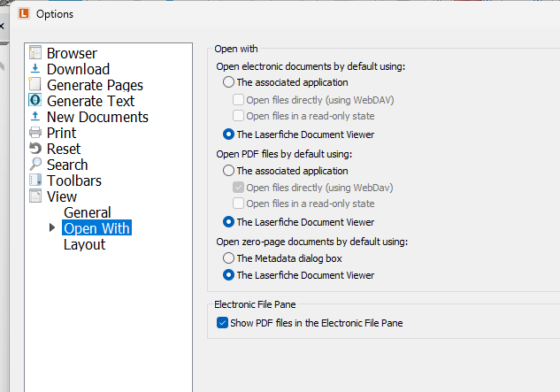
Task: Click the Browser category icon
Action: click(x=35, y=53)
